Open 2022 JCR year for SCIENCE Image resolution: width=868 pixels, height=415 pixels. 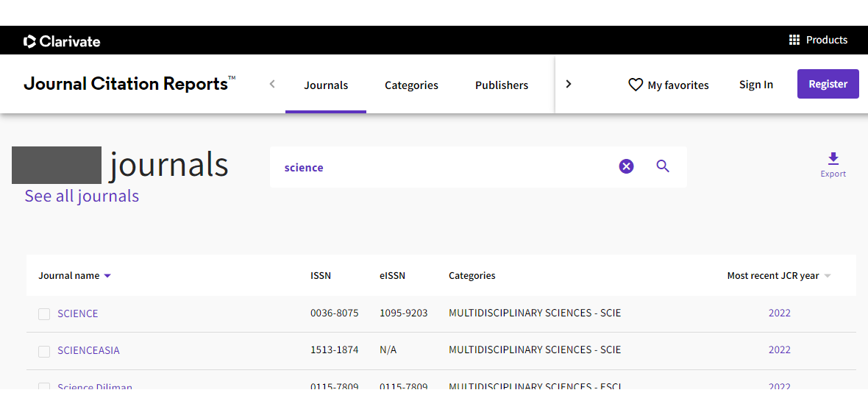coord(780,313)
